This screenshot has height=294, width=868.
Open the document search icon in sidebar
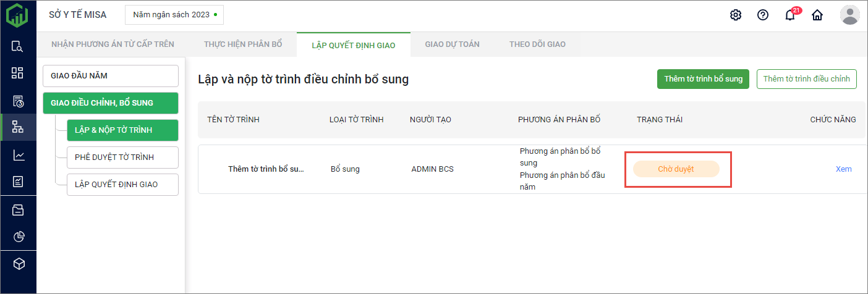pos(18,46)
